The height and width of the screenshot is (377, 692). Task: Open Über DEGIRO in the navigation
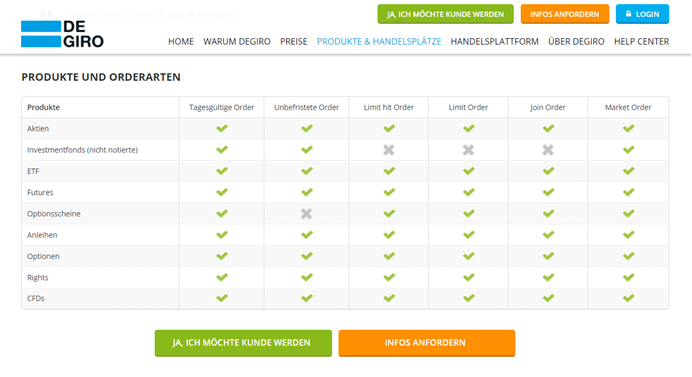[x=576, y=41]
